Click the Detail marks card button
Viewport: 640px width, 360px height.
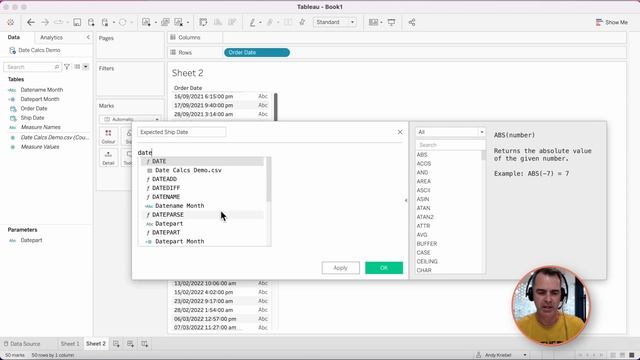pyautogui.click(x=108, y=158)
